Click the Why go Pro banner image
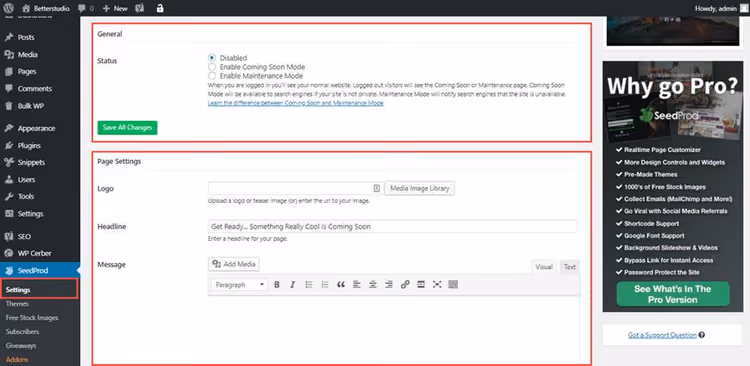Screen dimensions: 750x366 click(x=673, y=186)
